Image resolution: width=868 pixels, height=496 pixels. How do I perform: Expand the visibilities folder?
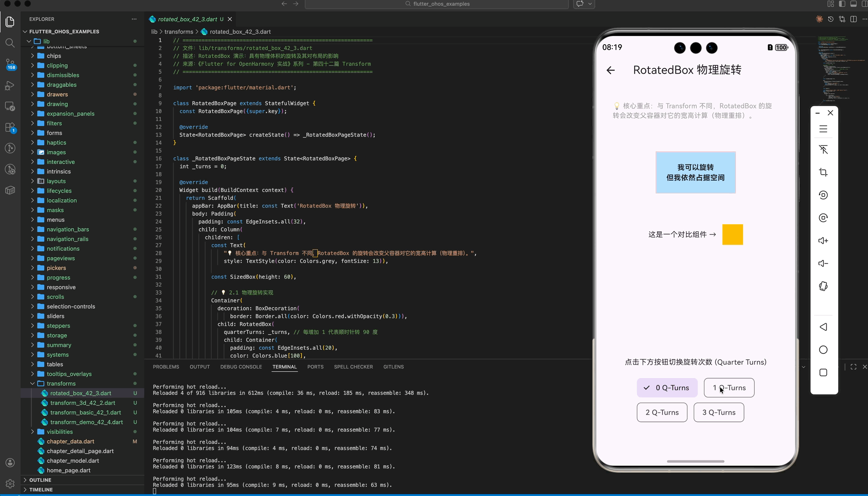click(60, 432)
